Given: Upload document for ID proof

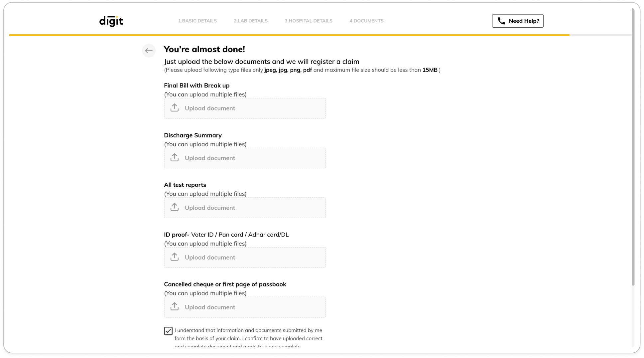Looking at the screenshot, I should [245, 258].
